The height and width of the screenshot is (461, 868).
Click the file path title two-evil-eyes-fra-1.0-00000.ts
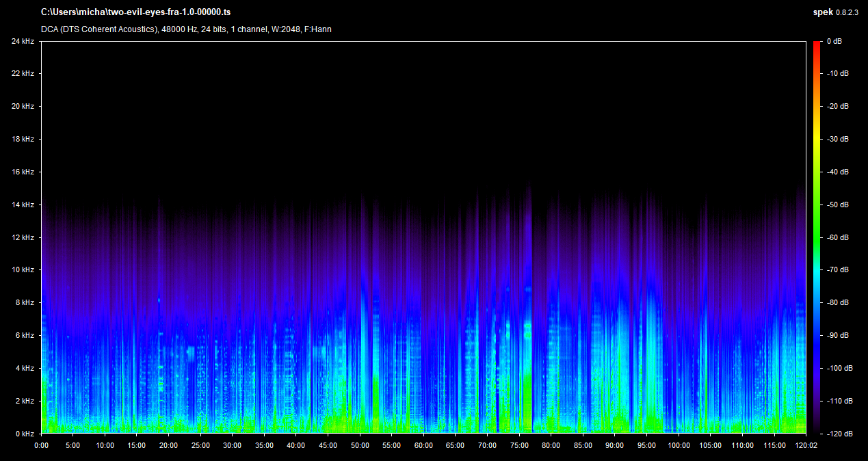135,12
